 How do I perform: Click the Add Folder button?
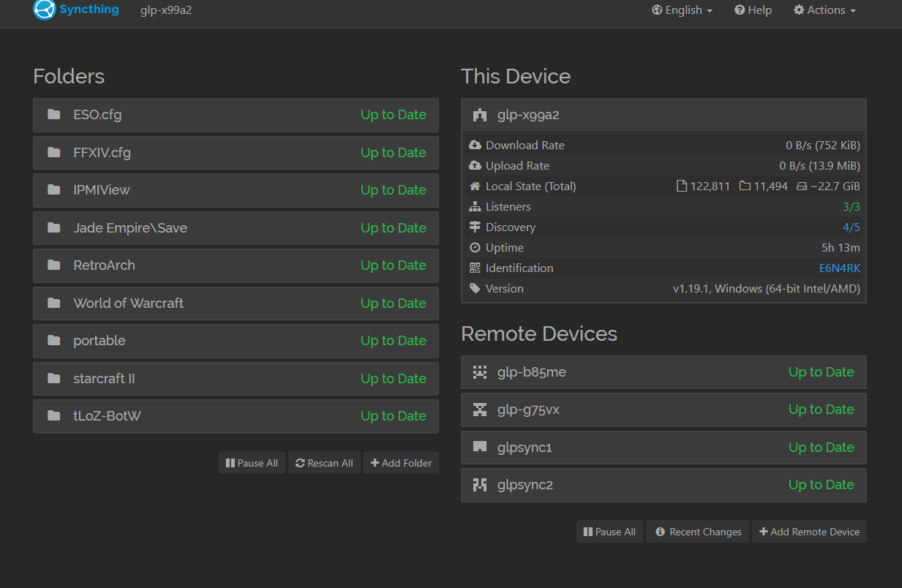click(x=401, y=463)
